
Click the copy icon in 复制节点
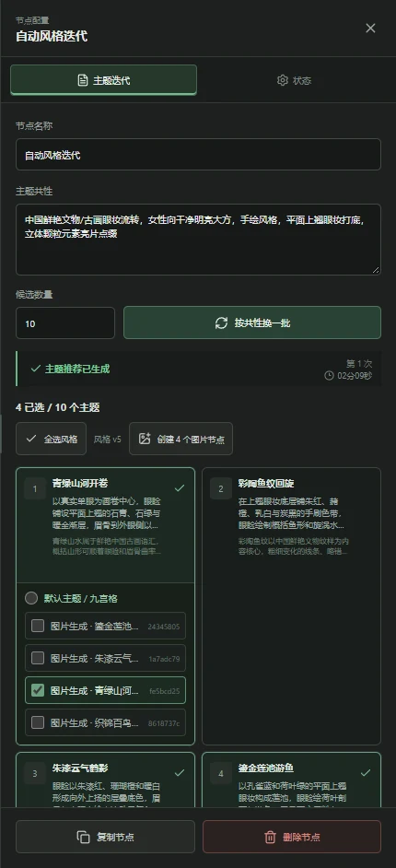[x=83, y=837]
